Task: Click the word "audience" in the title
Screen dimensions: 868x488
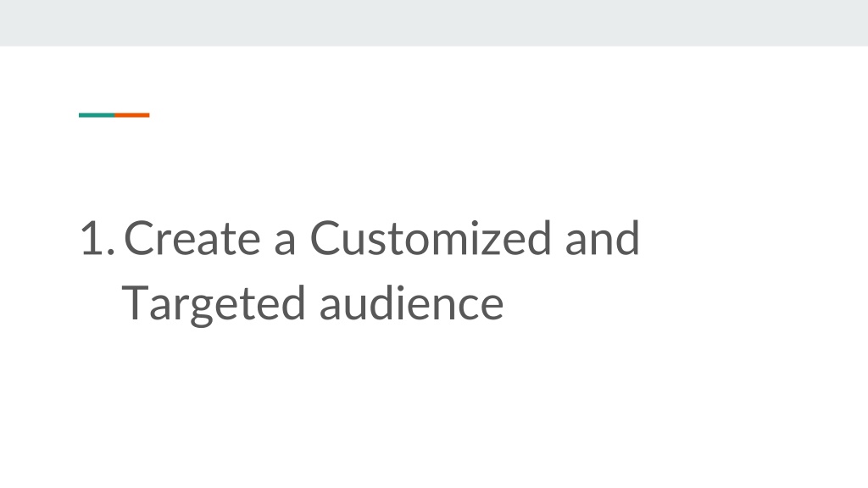Action: (x=411, y=302)
